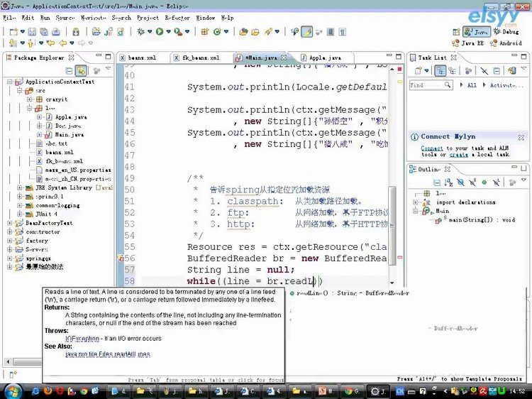Open the Refactor menu
The height and width of the screenshot is (399, 532).
(177, 18)
